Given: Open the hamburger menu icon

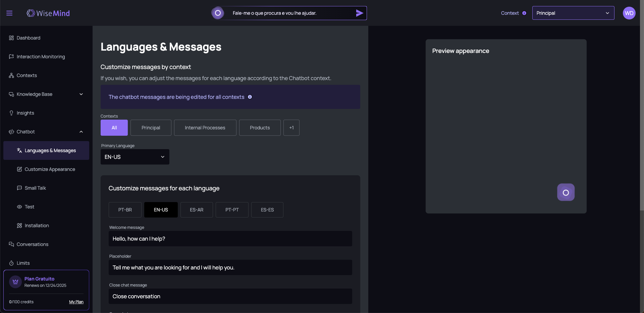Looking at the screenshot, I should (9, 13).
